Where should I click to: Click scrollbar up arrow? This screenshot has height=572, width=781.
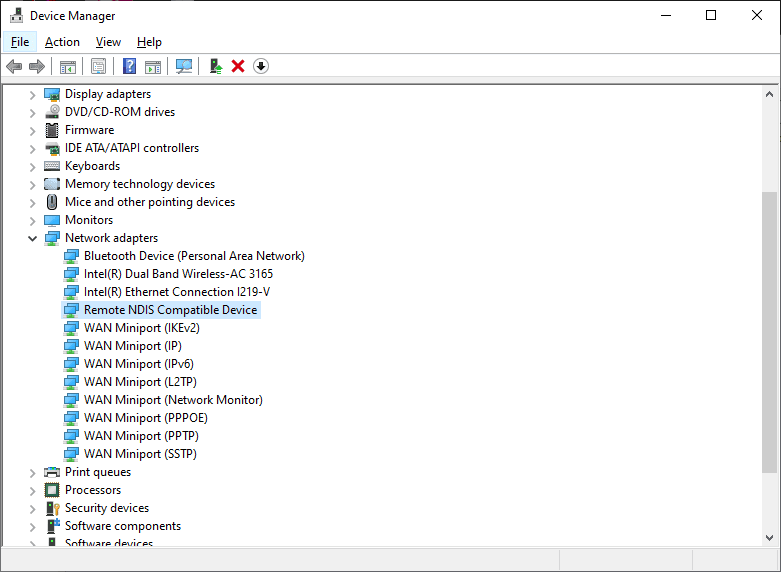(769, 94)
